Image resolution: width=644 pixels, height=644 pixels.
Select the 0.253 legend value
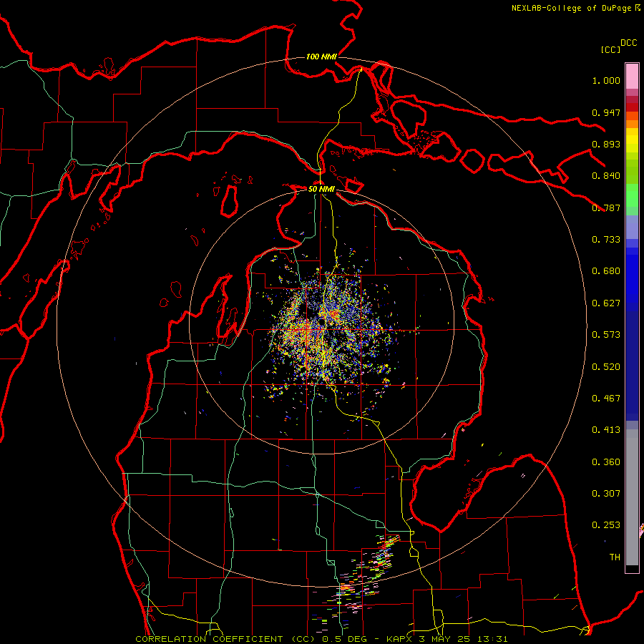606,525
